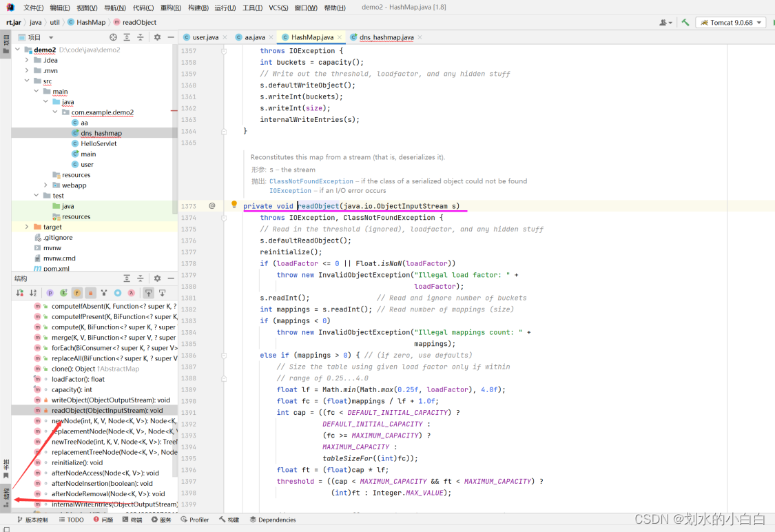Open the Project tool window side tab
Viewport: 775px width, 532px height.
6,45
